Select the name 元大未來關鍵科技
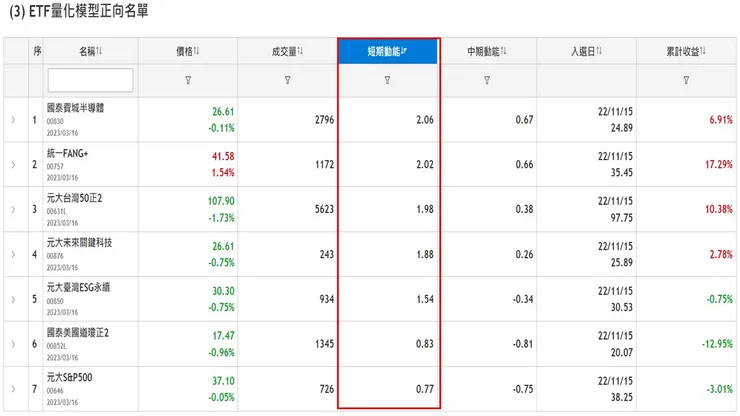 [x=79, y=243]
